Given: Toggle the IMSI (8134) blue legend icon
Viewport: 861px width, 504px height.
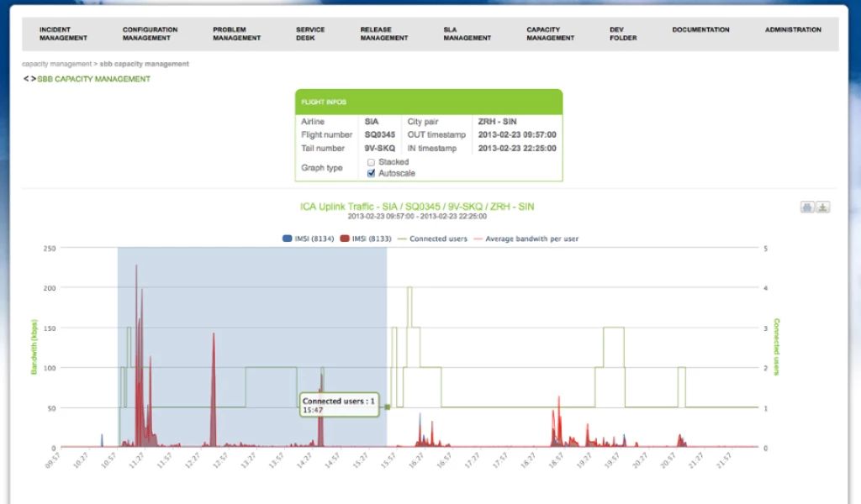Looking at the screenshot, I should [x=287, y=239].
